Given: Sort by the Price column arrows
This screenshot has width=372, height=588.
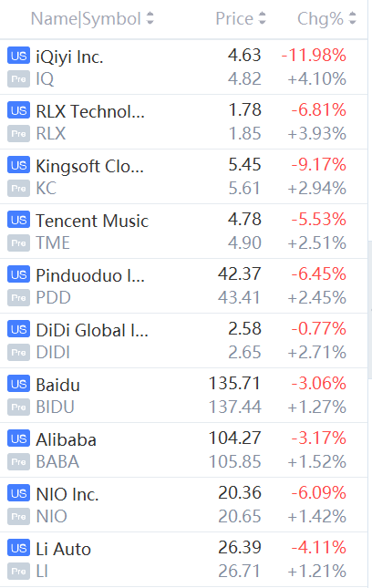Looking at the screenshot, I should pyautogui.click(x=262, y=18).
